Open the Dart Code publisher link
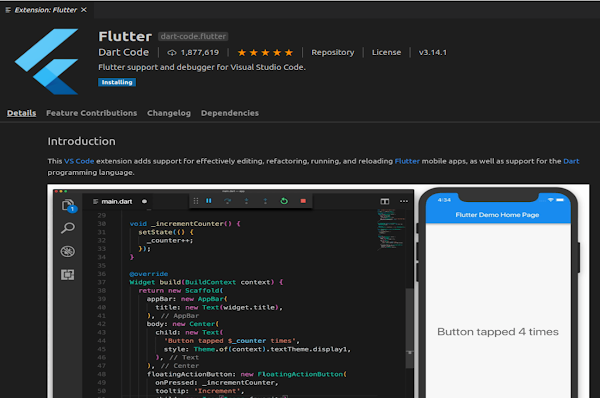The image size is (600, 398). (124, 52)
